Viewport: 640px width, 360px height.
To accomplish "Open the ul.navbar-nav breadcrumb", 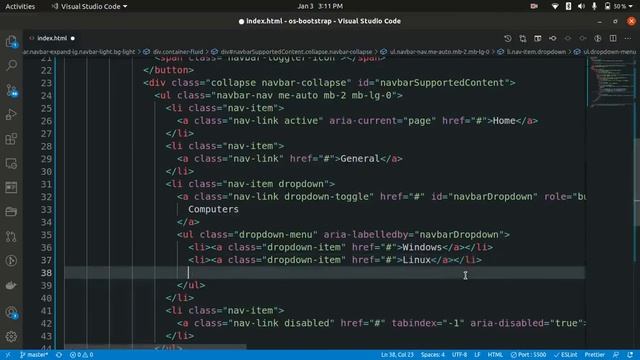I will 439,52.
